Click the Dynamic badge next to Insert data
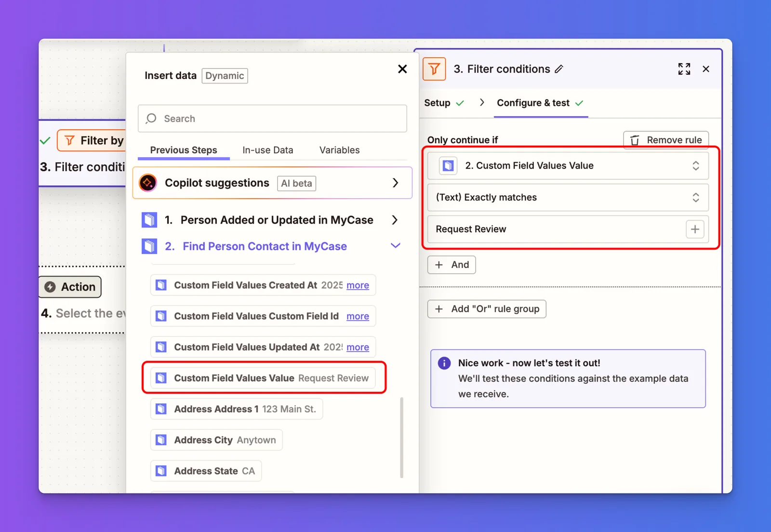771x532 pixels. tap(225, 76)
